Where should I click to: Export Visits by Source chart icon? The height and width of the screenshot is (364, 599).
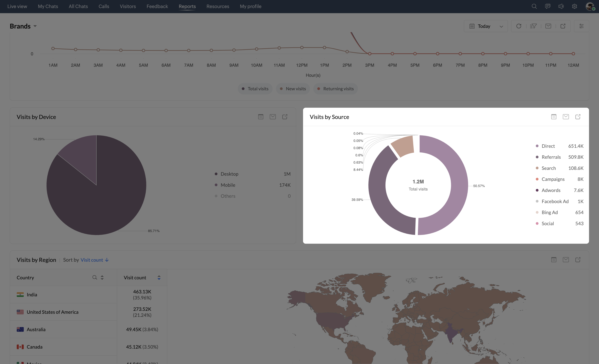click(x=578, y=117)
